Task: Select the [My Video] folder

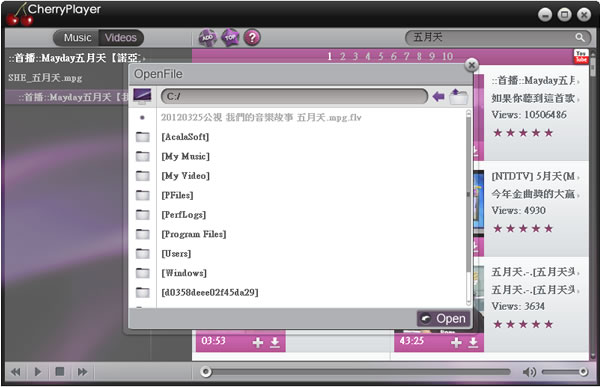Action: [186, 176]
